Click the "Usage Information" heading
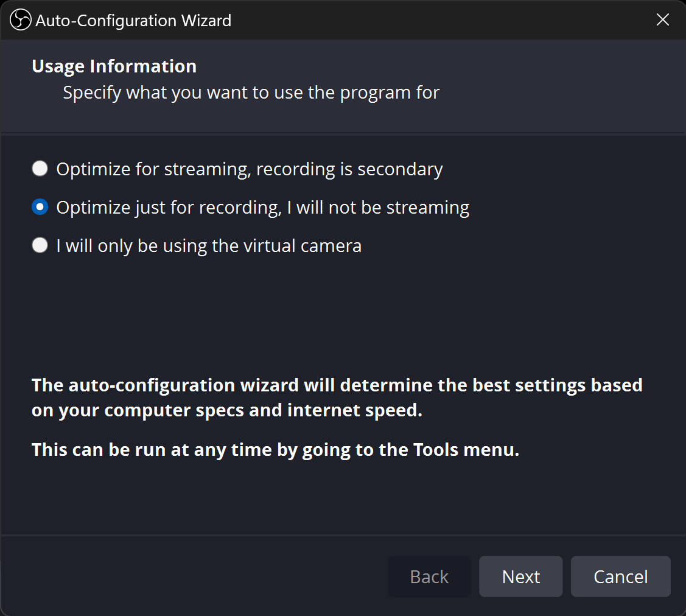This screenshot has width=686, height=616. 114,66
